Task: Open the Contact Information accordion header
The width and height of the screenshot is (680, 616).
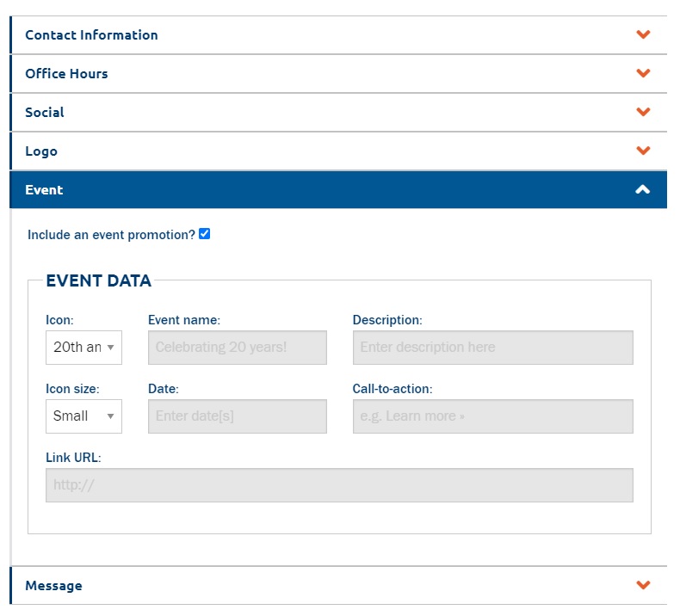Action: pos(338,35)
